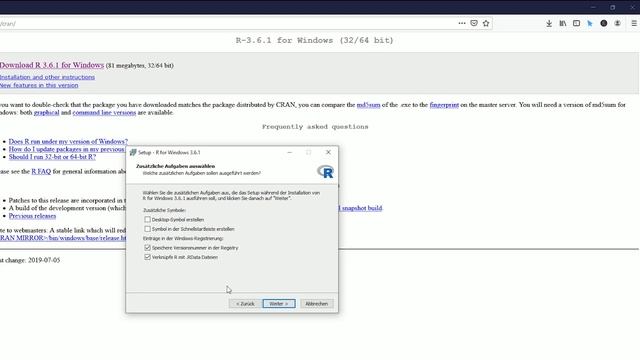Open Download R 3.6.1 for Windows link

[52, 65]
